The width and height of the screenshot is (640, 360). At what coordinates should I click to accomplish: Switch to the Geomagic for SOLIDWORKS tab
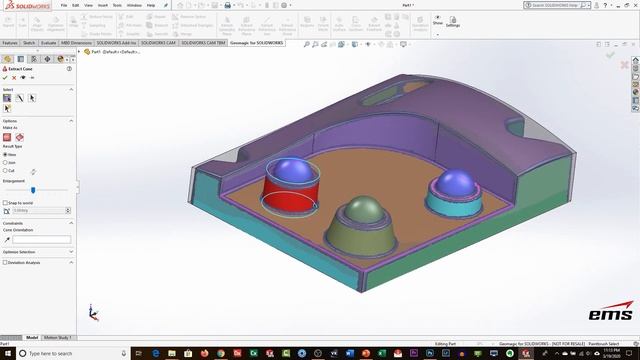256,43
